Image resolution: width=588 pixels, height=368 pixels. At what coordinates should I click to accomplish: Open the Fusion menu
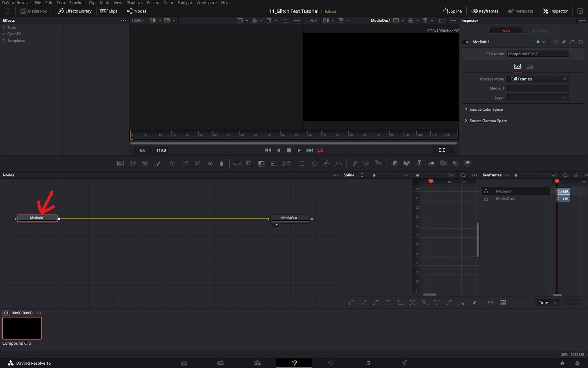[x=153, y=3]
